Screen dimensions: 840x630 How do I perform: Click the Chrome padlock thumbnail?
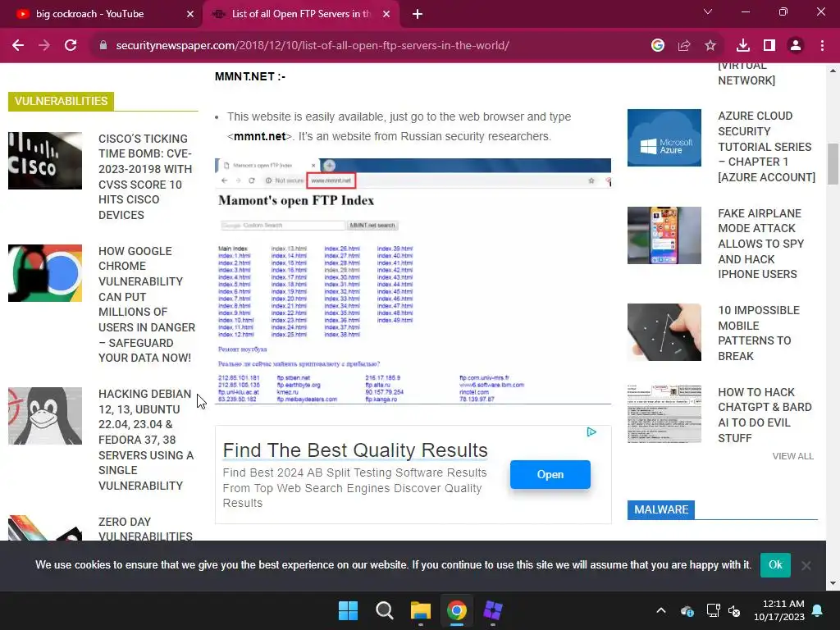click(45, 273)
